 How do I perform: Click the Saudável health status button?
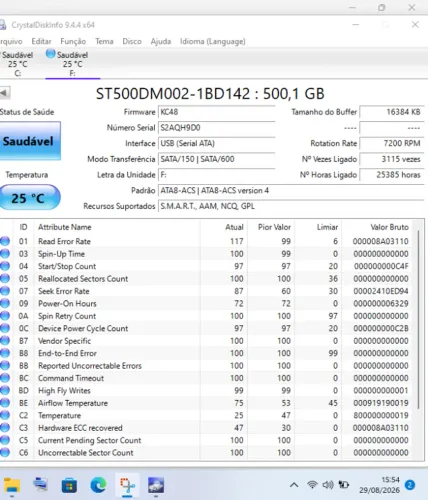(x=29, y=141)
